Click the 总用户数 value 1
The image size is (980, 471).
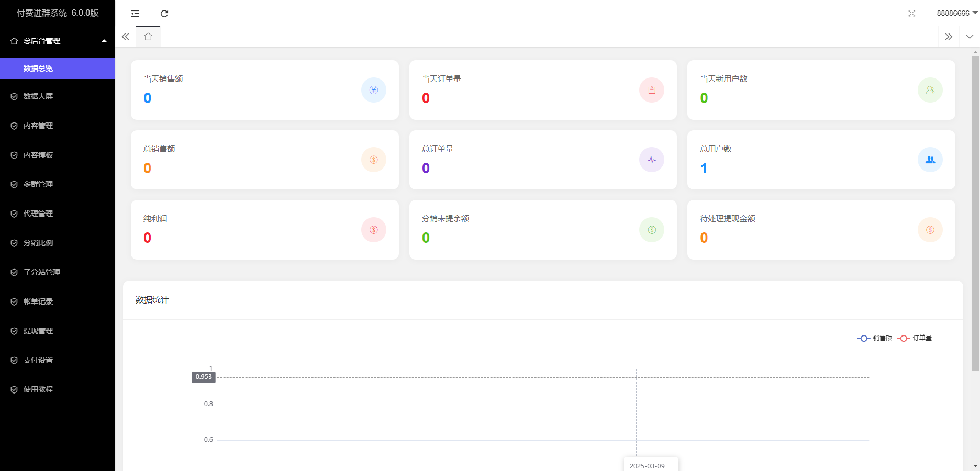pyautogui.click(x=704, y=168)
